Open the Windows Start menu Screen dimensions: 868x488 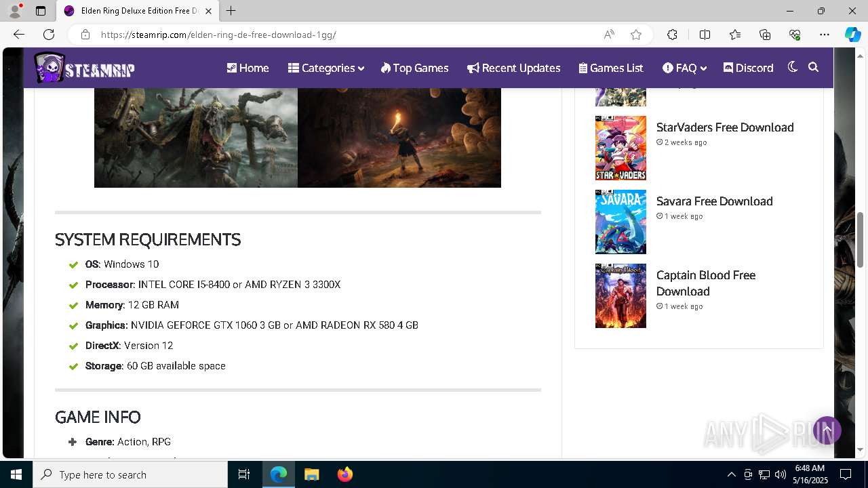[16, 474]
